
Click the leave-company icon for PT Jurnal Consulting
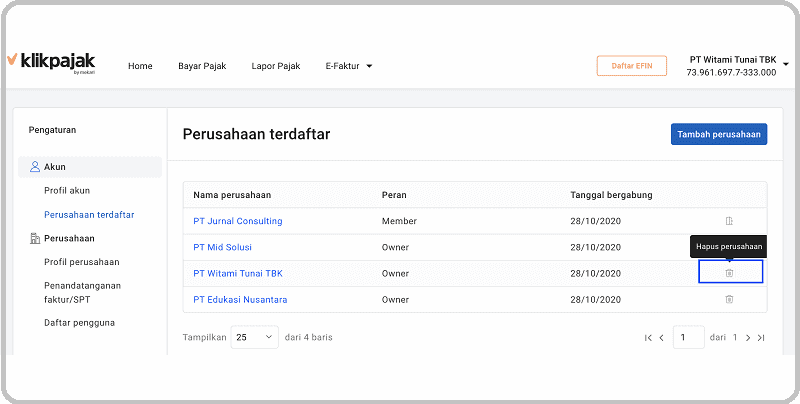coord(729,221)
